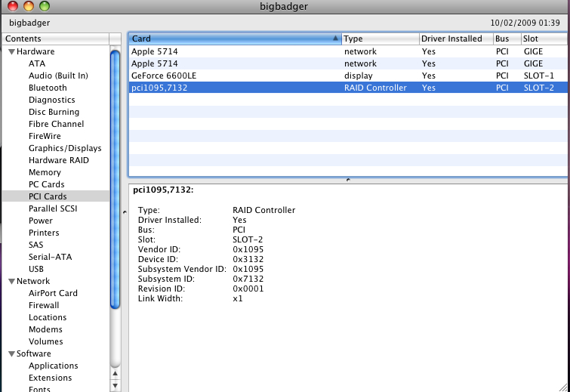The image size is (570, 392).
Task: Select Audio (Built In) in sidebar
Action: [x=58, y=76]
